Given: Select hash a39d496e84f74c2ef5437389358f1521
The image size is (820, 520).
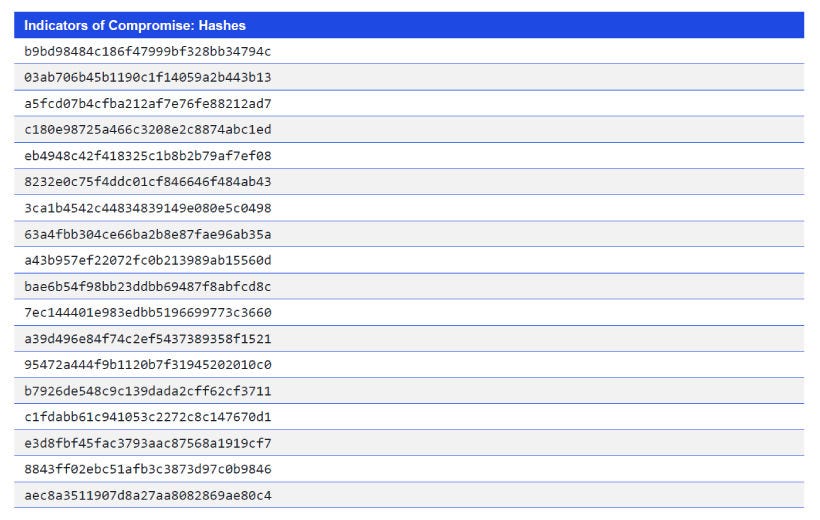Looking at the screenshot, I should click(x=147, y=339).
